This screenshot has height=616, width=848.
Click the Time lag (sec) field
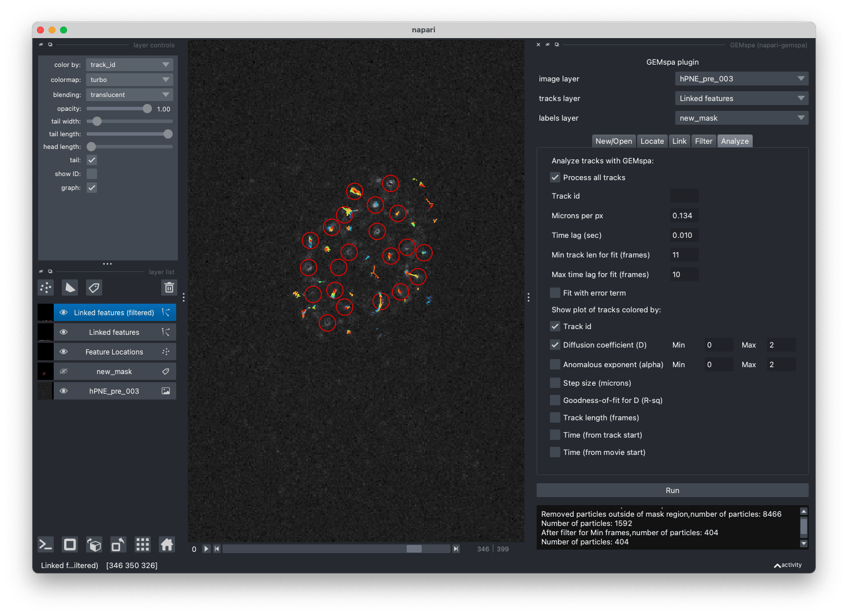[x=685, y=235]
